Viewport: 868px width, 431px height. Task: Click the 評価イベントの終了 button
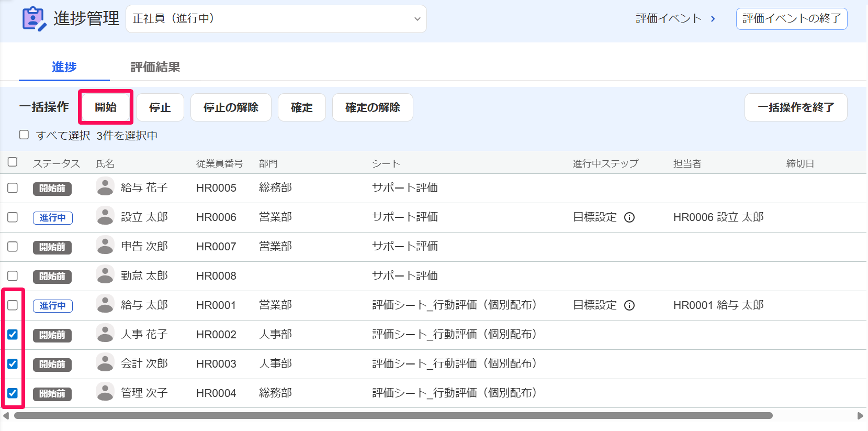[x=792, y=19]
